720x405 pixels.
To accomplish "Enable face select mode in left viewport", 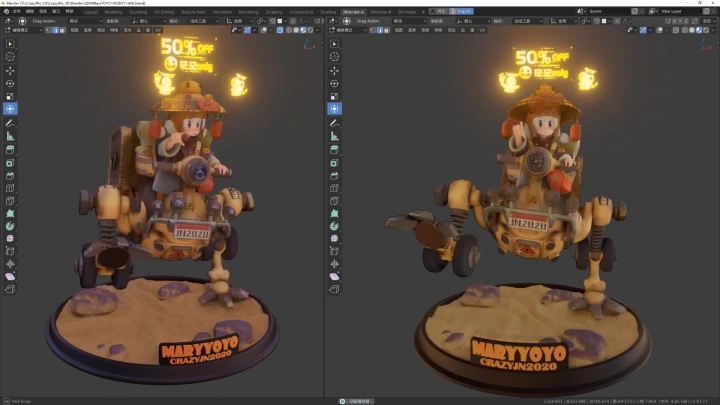I will [x=62, y=30].
